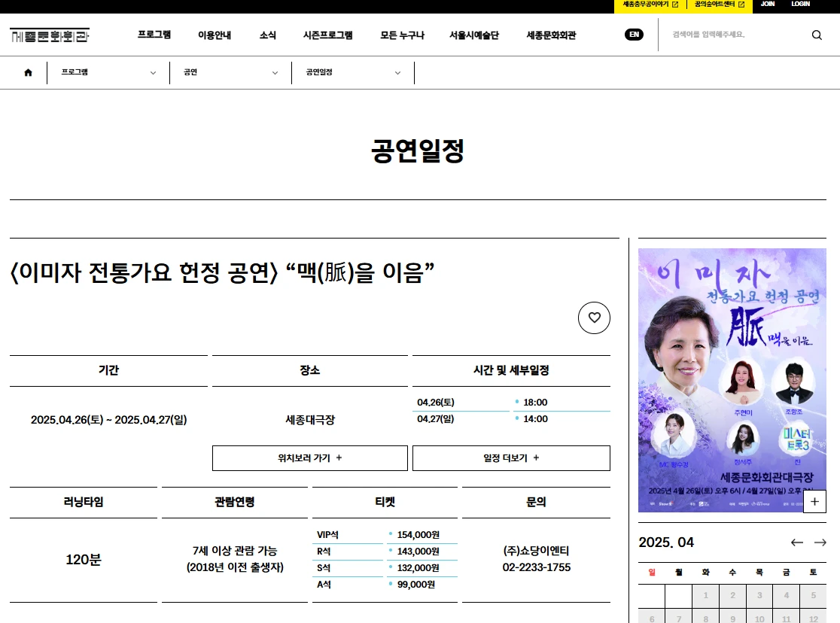Go to next calendar month arrow
Screen dimensions: 840x623
click(x=820, y=542)
